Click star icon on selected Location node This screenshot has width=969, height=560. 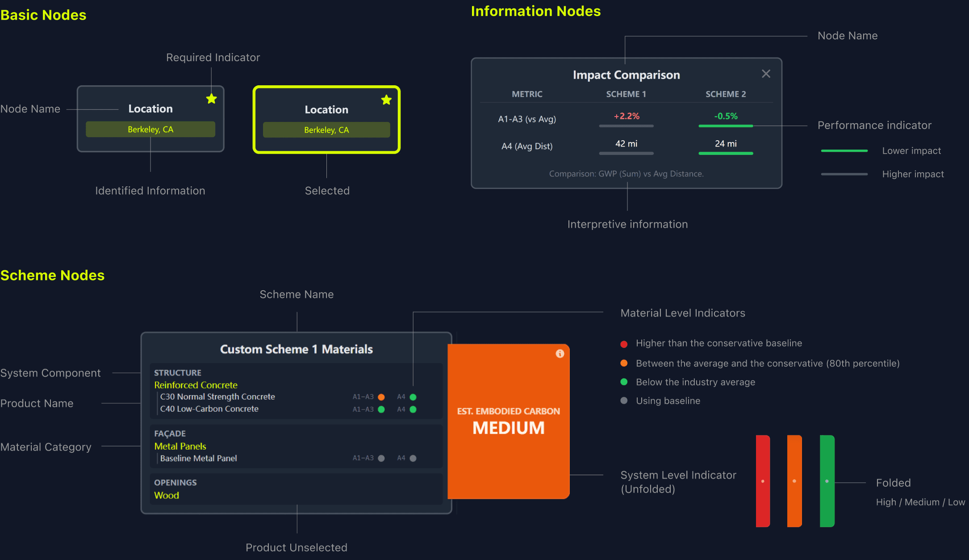click(386, 100)
